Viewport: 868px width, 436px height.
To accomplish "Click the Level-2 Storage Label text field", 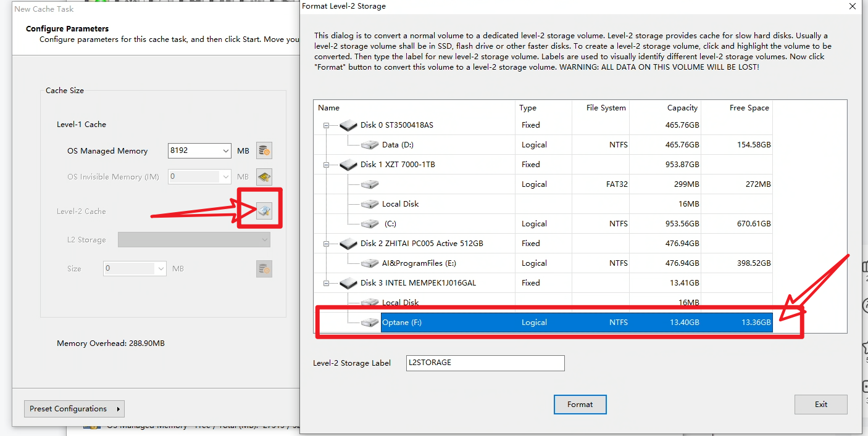I will [x=485, y=363].
